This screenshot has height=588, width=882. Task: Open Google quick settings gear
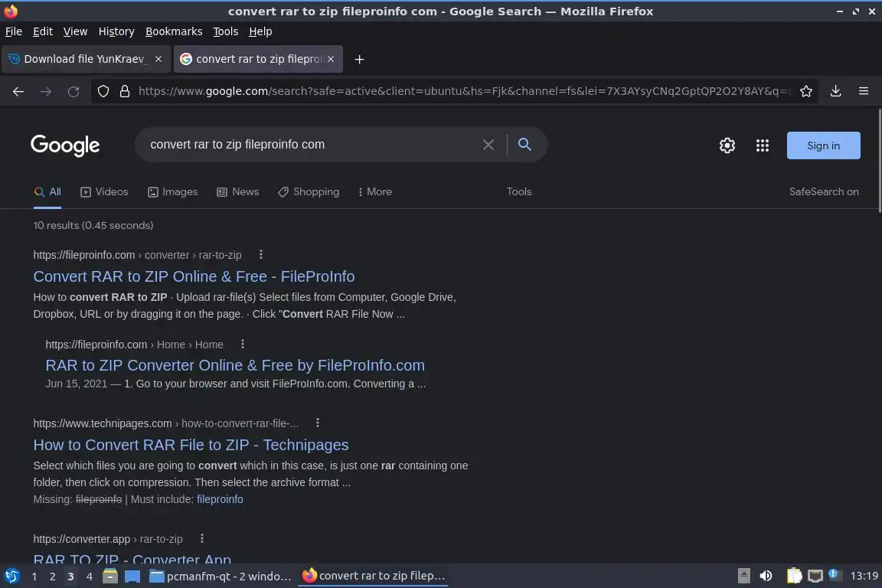(x=727, y=145)
